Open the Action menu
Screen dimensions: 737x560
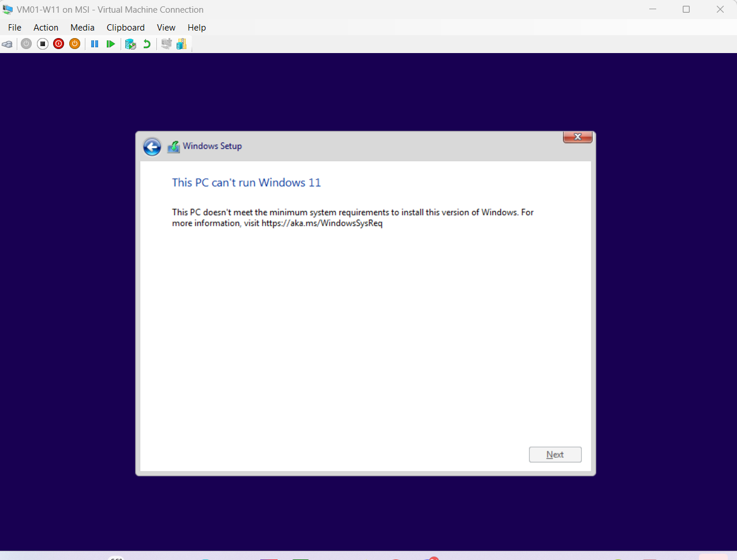[46, 28]
